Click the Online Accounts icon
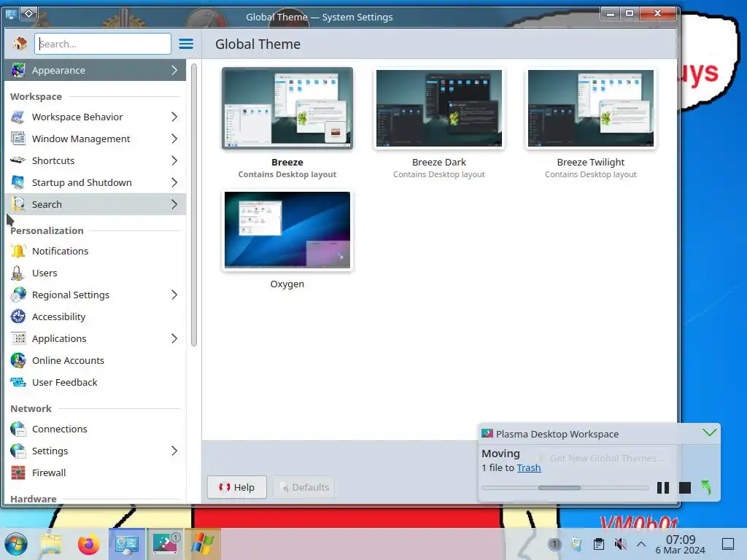Viewport: 747px width, 560px height. (x=18, y=360)
